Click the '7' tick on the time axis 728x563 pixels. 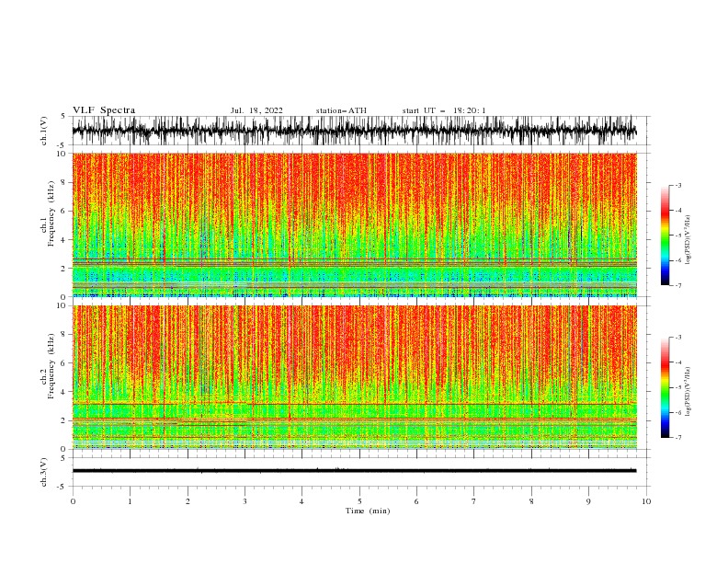pos(474,501)
